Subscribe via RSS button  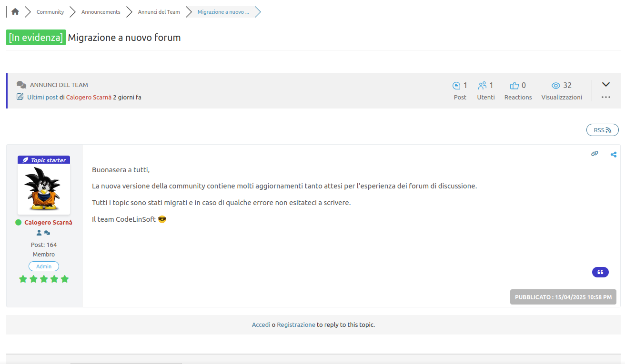click(x=602, y=130)
